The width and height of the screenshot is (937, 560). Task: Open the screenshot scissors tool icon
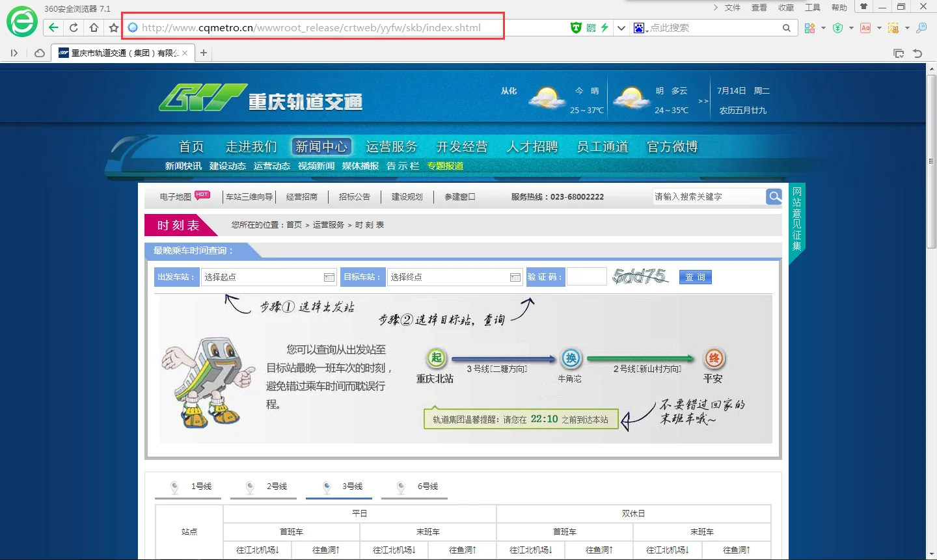894,28
